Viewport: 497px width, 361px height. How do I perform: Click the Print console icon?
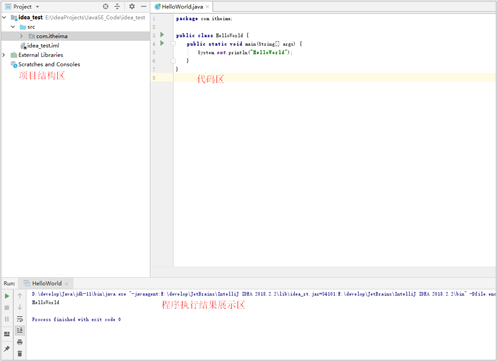(x=20, y=342)
